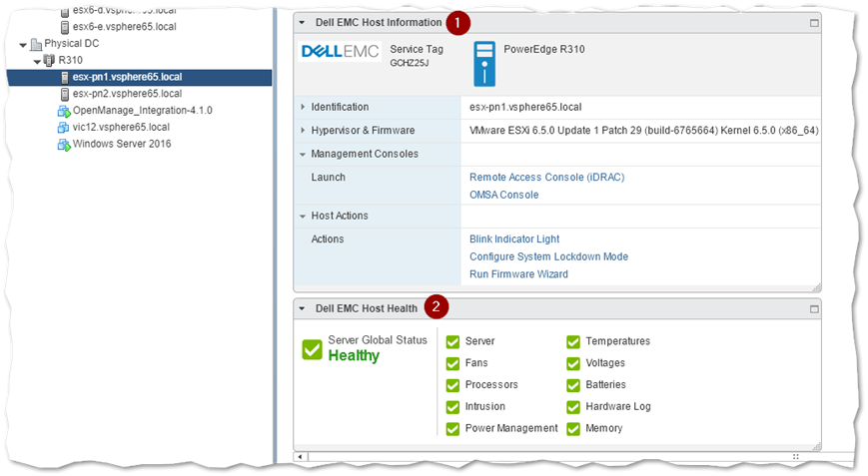The height and width of the screenshot is (476, 868).
Task: Click the PowerEdge R310 server icon
Action: tap(484, 64)
